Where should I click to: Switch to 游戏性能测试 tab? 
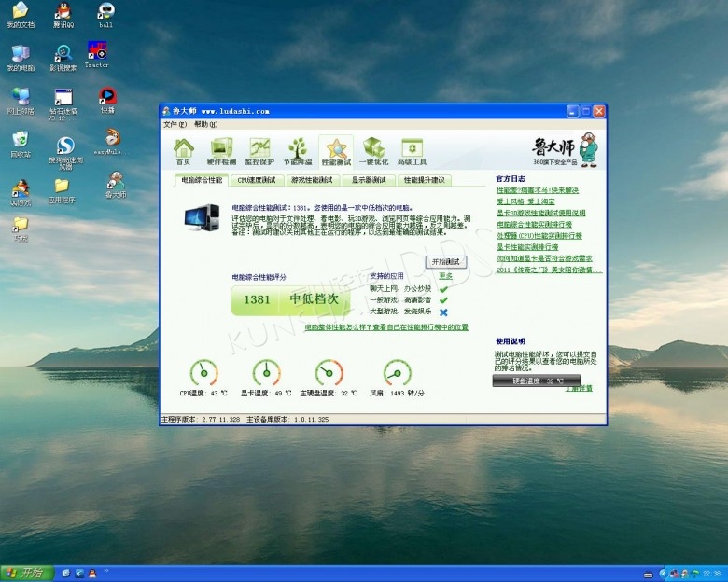312,180
